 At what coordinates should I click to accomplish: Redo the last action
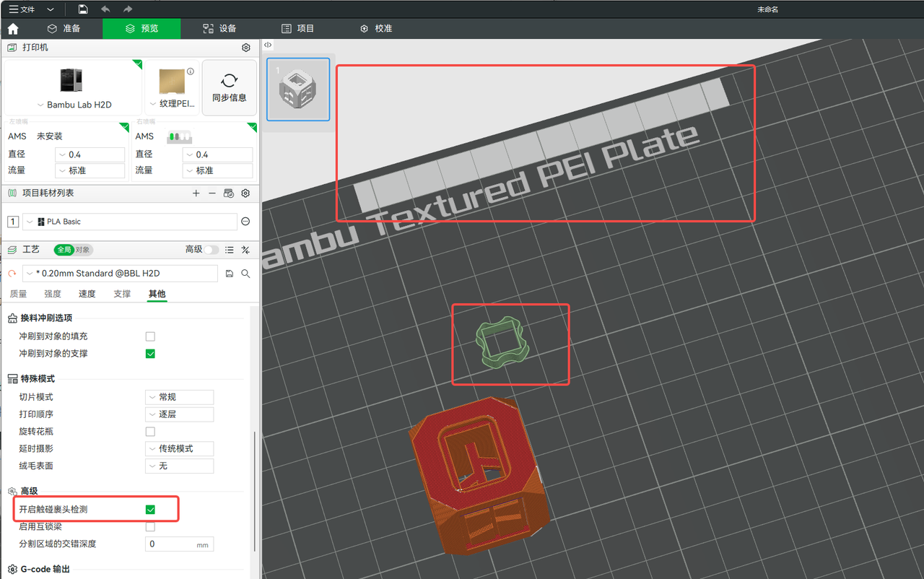pos(128,9)
